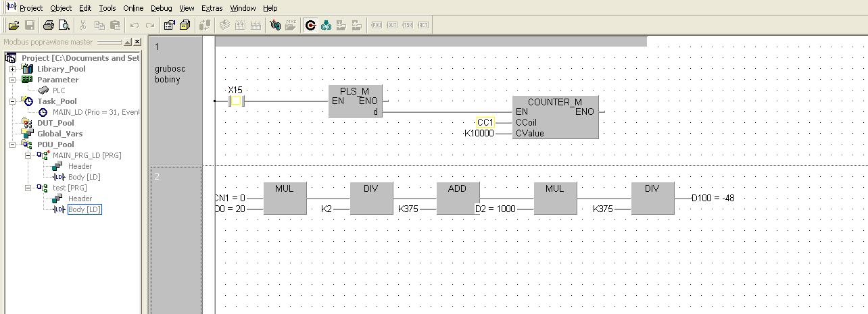
Task: Collapse the Task_Pool node
Action: tap(12, 101)
